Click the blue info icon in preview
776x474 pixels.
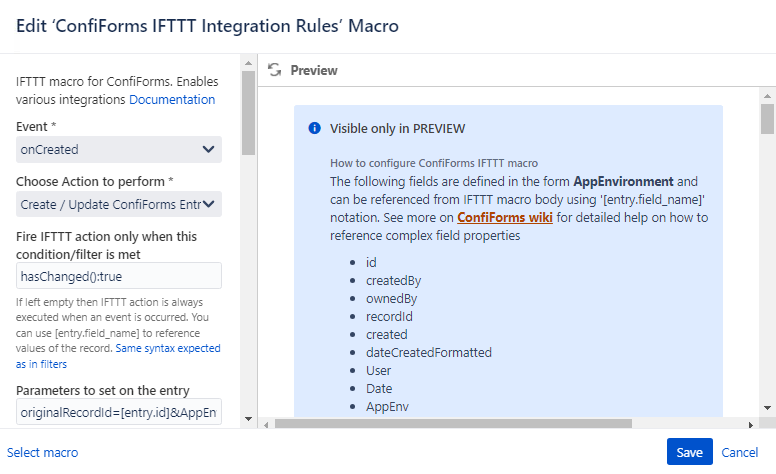point(314,128)
